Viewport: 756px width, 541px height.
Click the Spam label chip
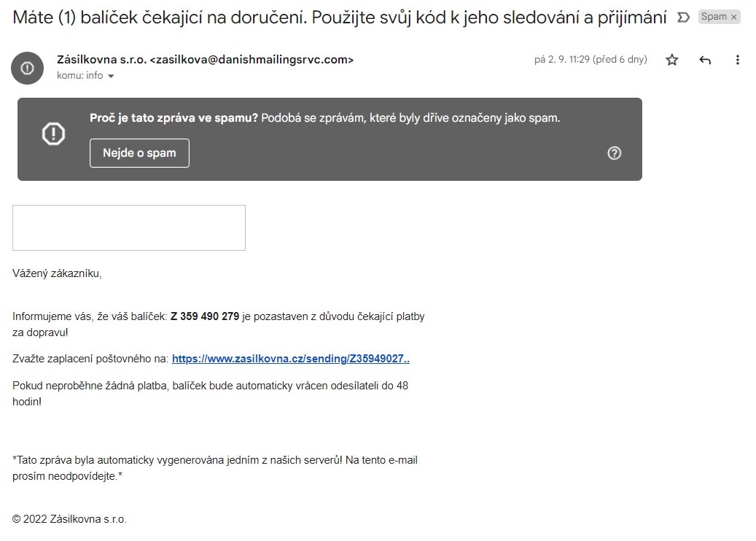pyautogui.click(x=714, y=17)
